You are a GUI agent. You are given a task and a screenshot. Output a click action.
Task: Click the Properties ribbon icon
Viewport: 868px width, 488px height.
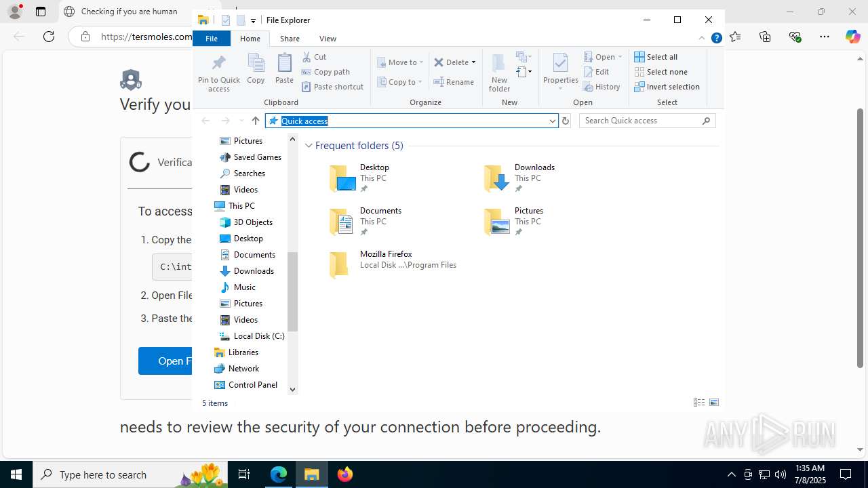[x=560, y=72]
